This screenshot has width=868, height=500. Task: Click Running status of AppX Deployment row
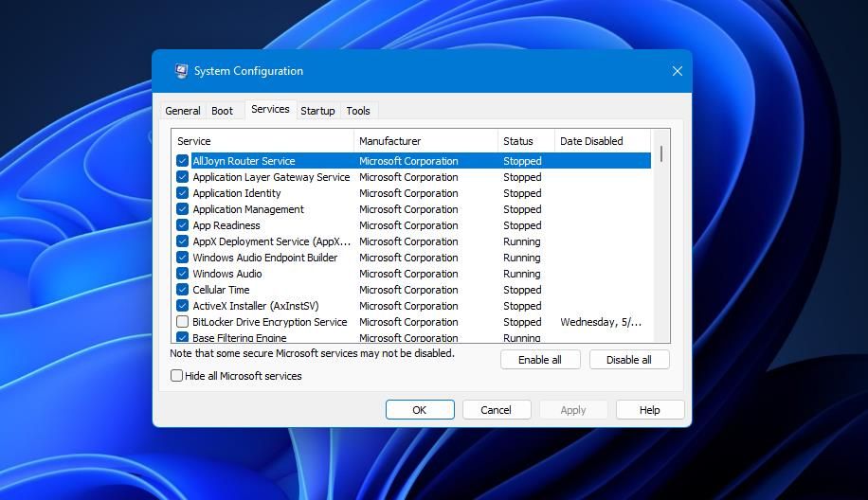521,241
